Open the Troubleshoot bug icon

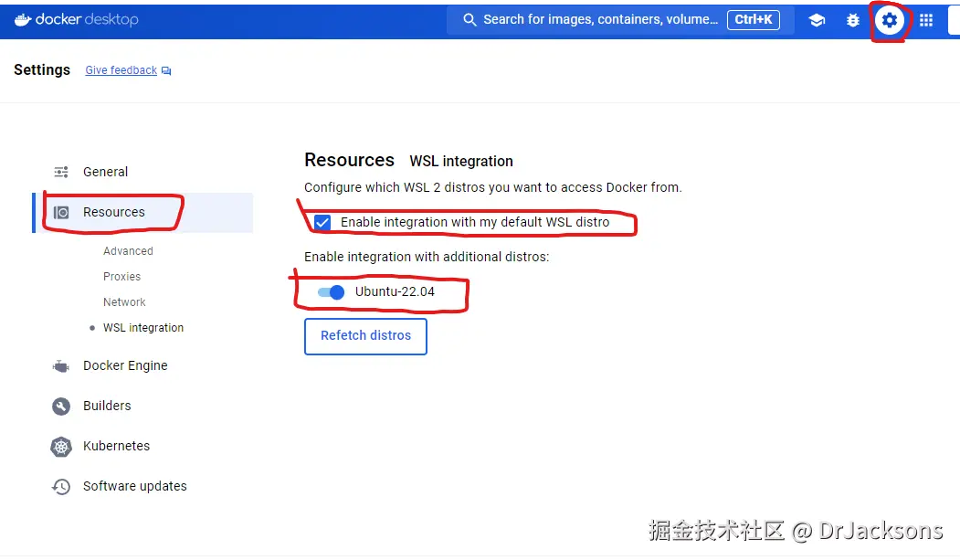[x=852, y=20]
